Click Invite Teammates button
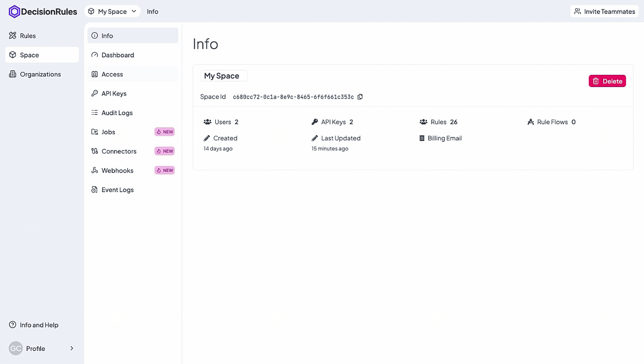Screen dimensions: 644x364 click(x=604, y=12)
